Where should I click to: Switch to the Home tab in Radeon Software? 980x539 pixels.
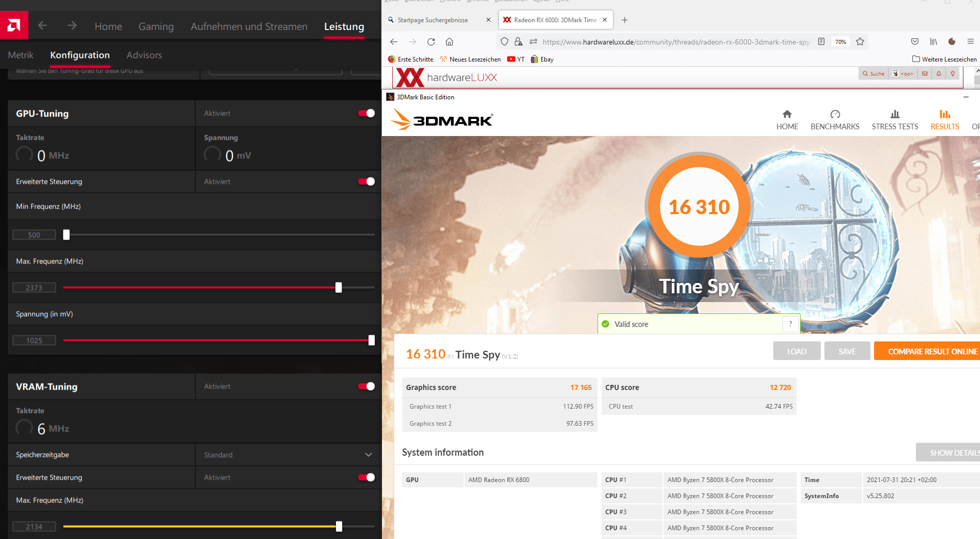point(108,26)
